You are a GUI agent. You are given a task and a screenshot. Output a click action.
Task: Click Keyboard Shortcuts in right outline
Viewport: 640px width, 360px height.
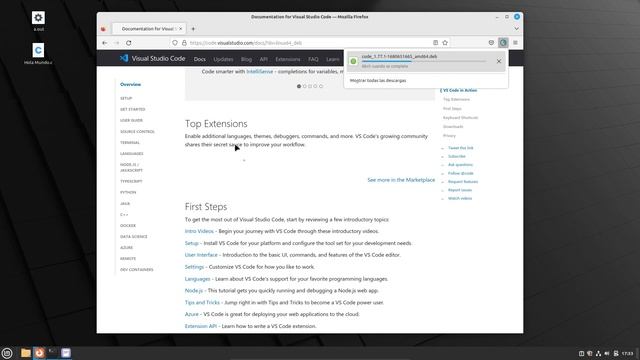[460, 118]
